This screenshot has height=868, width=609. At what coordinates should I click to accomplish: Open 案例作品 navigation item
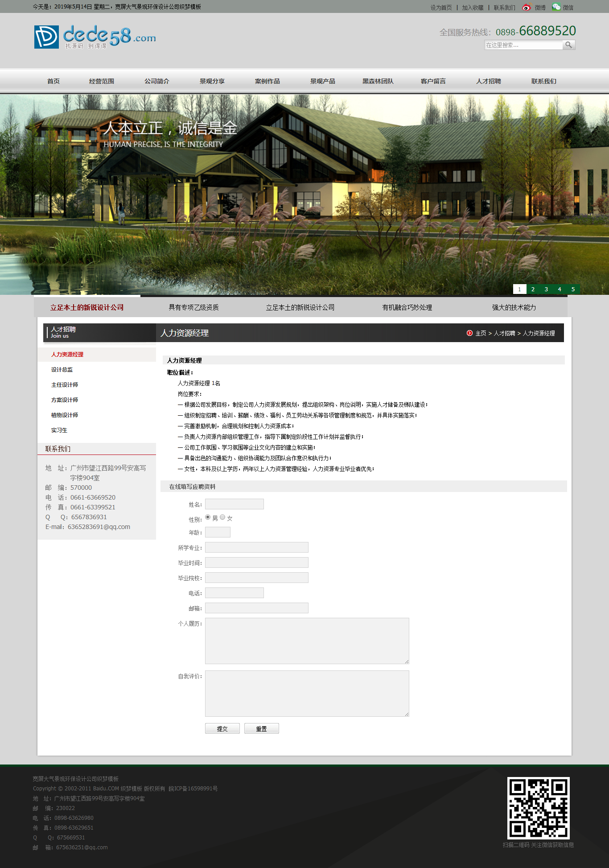click(267, 81)
